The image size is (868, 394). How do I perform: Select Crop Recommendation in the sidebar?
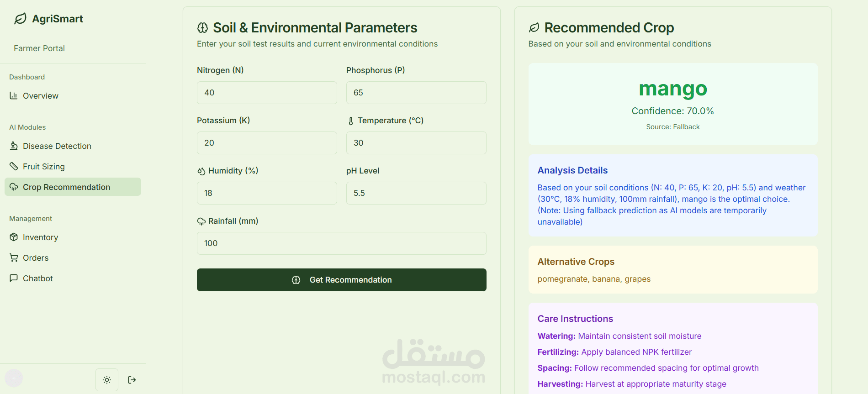[73, 187]
